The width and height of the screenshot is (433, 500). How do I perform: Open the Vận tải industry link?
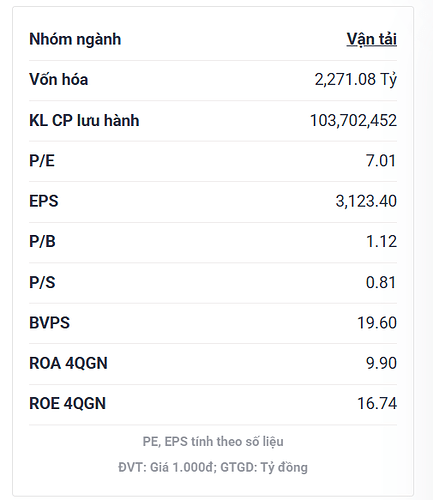(x=372, y=39)
